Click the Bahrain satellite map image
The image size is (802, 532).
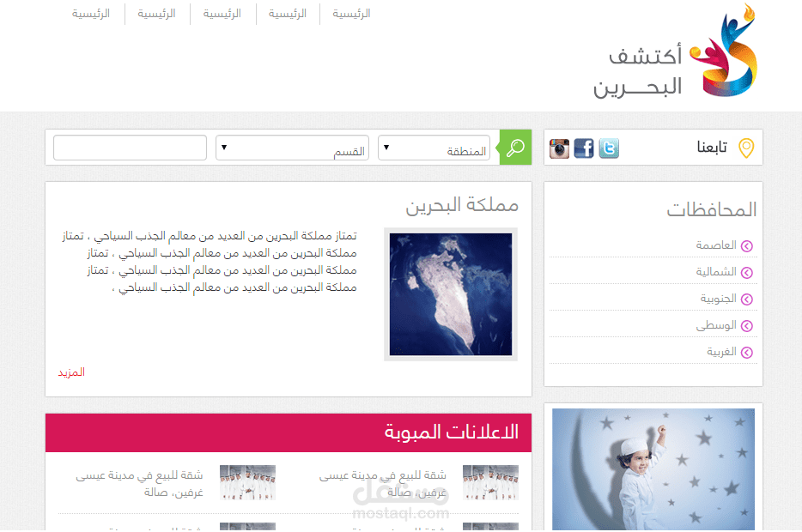(x=450, y=293)
